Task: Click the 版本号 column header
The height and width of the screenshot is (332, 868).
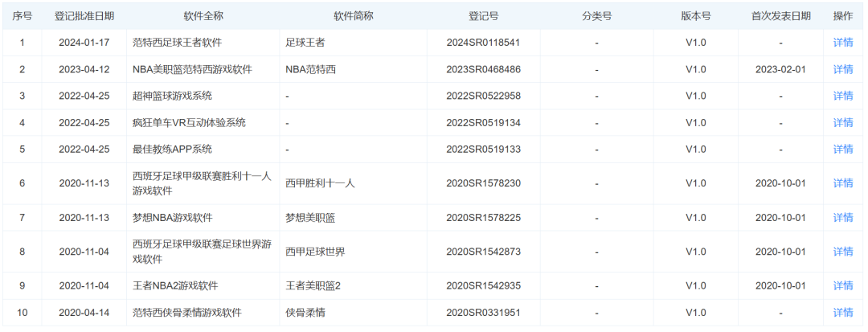Action: click(696, 16)
